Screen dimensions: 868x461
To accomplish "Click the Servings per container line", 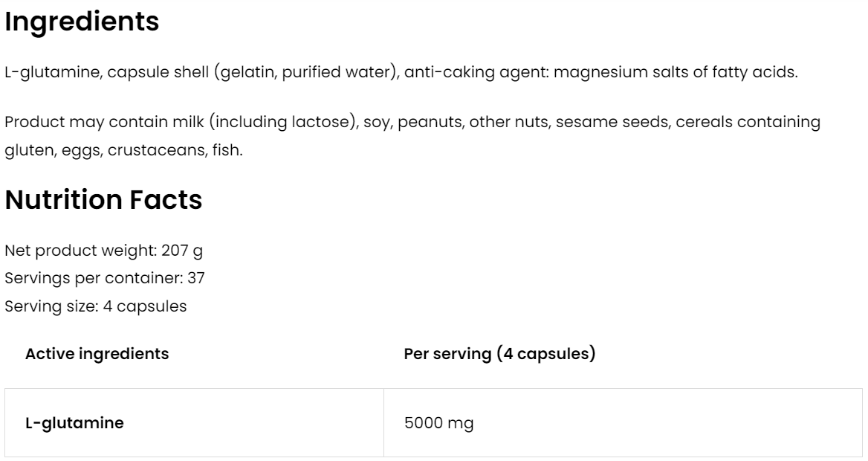I will [x=105, y=279].
